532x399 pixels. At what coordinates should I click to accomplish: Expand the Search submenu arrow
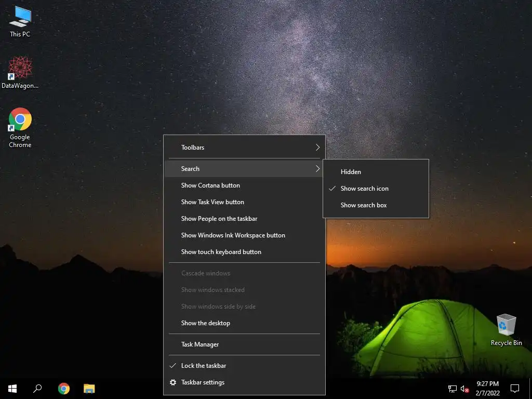[317, 169]
